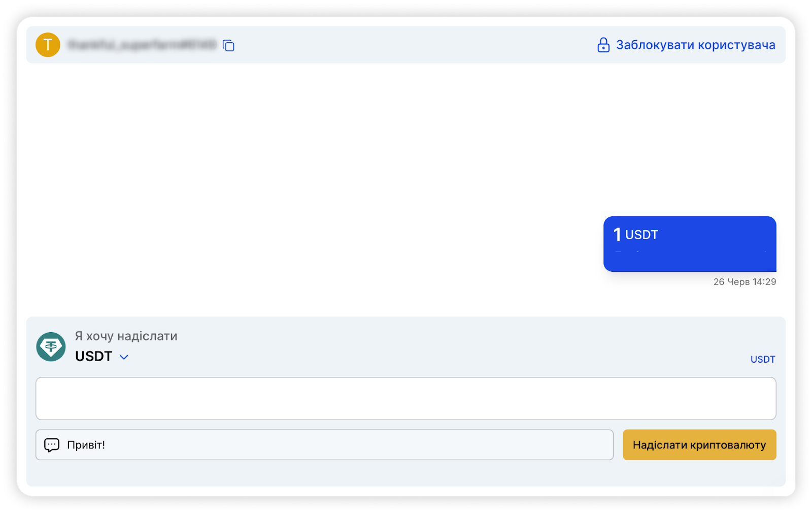Click the green Tether coin logo
This screenshot has width=812, height=513.
click(x=51, y=347)
